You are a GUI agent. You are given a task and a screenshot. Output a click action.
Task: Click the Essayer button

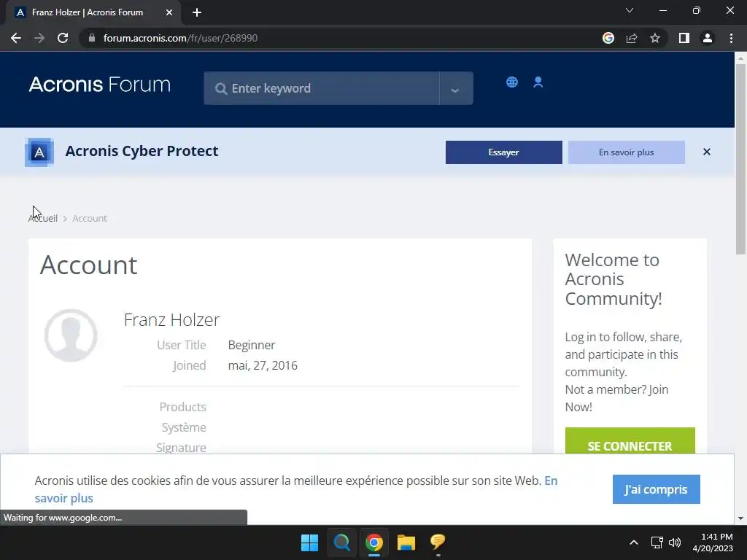(503, 152)
